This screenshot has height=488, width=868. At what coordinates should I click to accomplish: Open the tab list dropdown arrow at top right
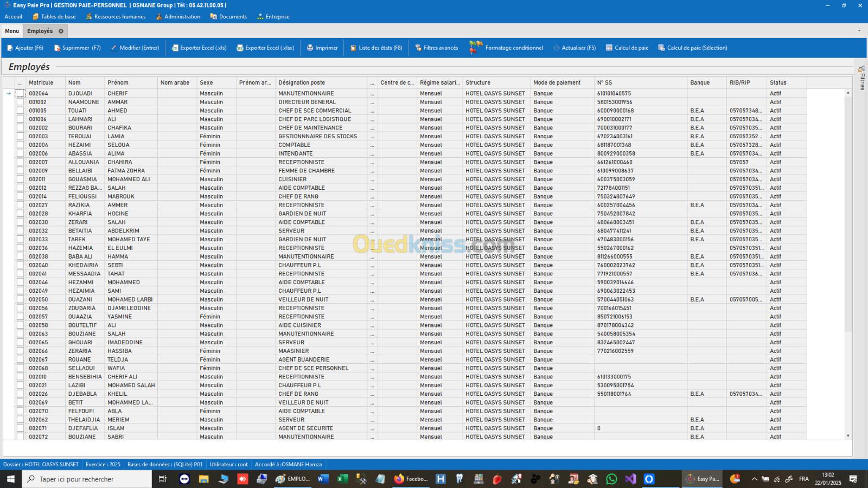tap(859, 31)
